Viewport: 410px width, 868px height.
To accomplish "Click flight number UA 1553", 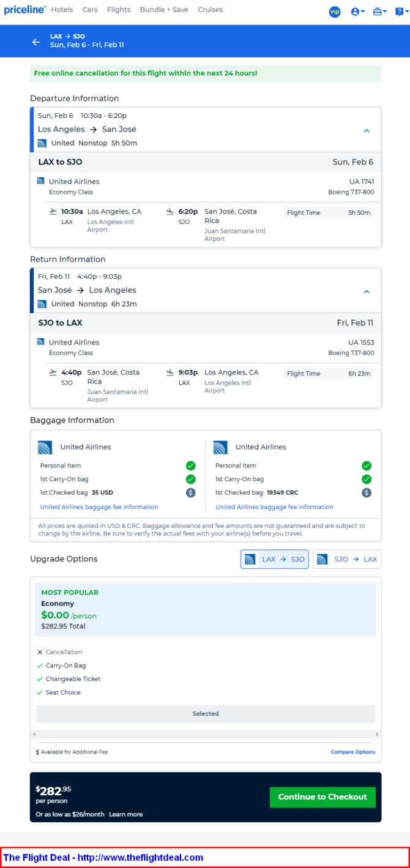I will [362, 343].
